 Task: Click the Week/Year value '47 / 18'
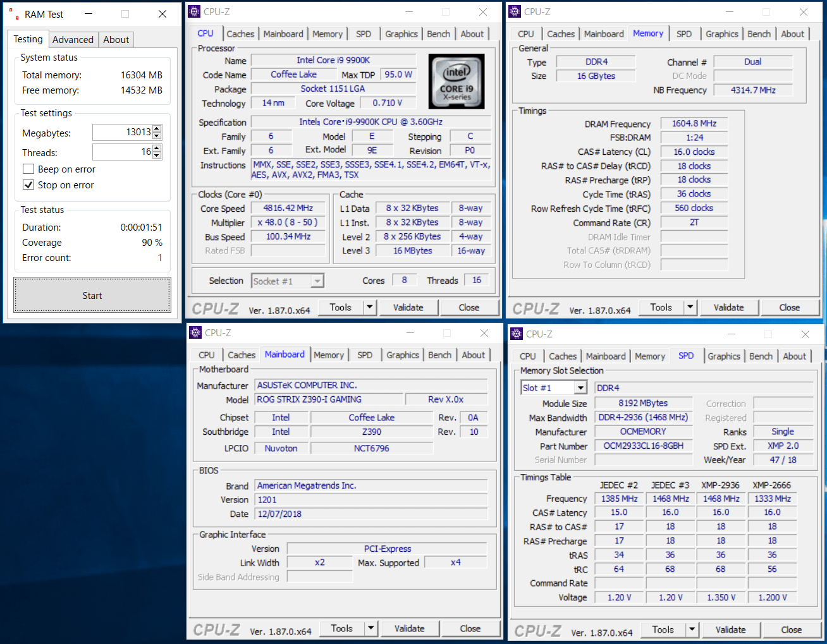click(x=783, y=460)
